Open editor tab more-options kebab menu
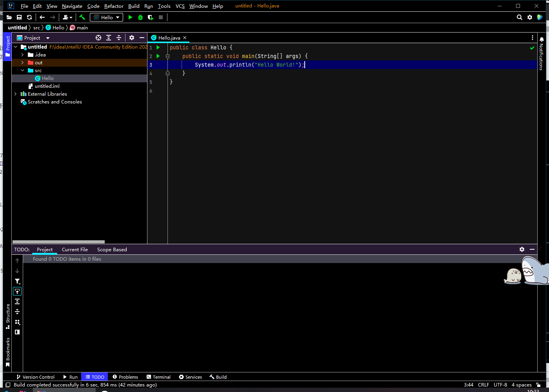Screen dimensions: 549x392 coord(533,38)
